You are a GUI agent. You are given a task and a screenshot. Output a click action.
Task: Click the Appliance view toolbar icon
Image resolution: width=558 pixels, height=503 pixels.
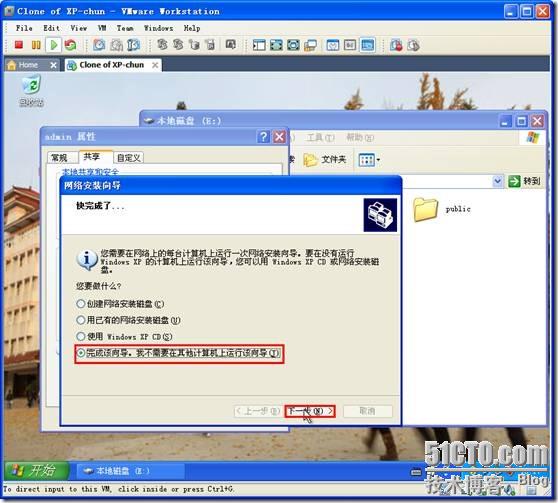(x=350, y=45)
